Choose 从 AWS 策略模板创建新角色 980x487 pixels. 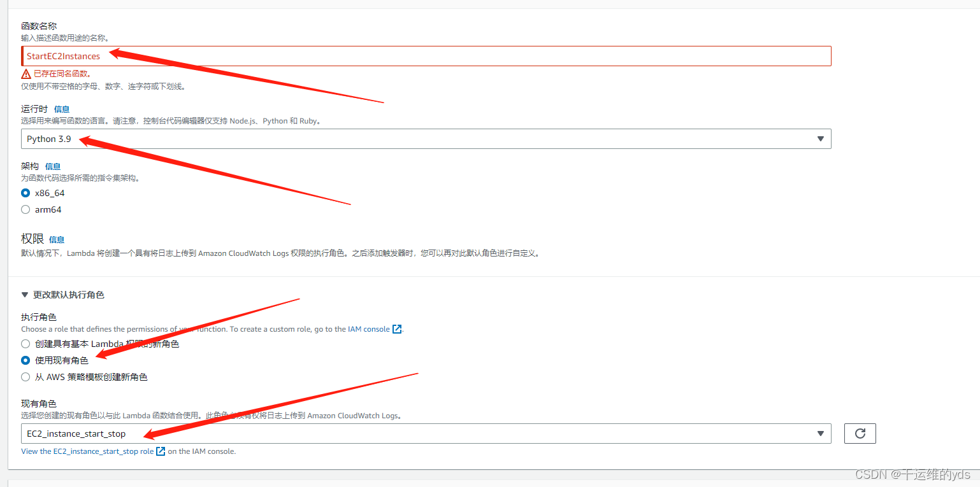(x=25, y=377)
